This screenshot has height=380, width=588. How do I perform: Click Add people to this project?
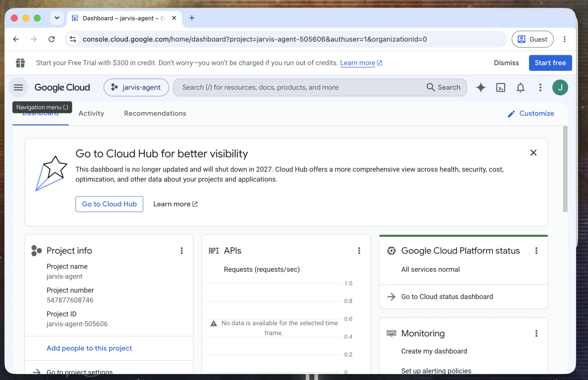coord(89,348)
